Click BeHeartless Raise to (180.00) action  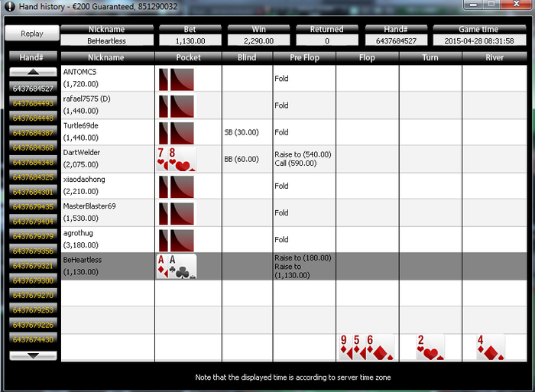pyautogui.click(x=303, y=258)
